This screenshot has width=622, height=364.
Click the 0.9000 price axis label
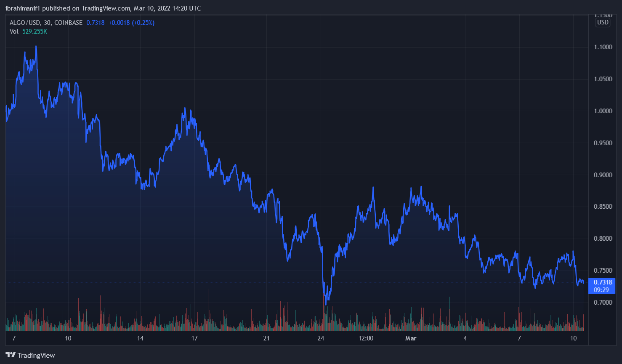(603, 175)
